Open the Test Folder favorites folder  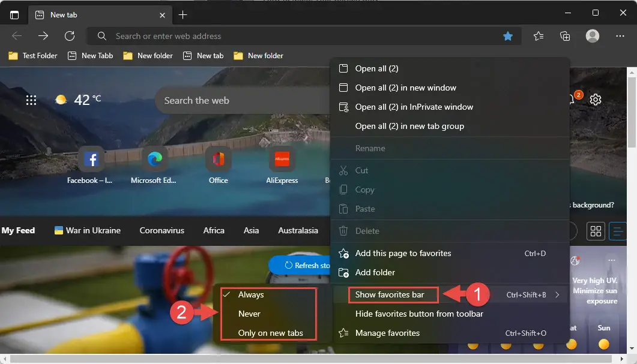coord(33,56)
